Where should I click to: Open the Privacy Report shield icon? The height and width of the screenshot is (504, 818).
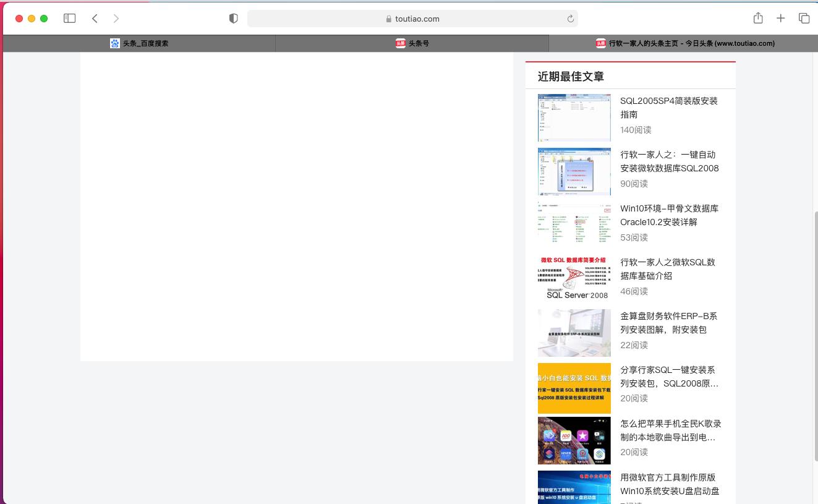point(233,19)
